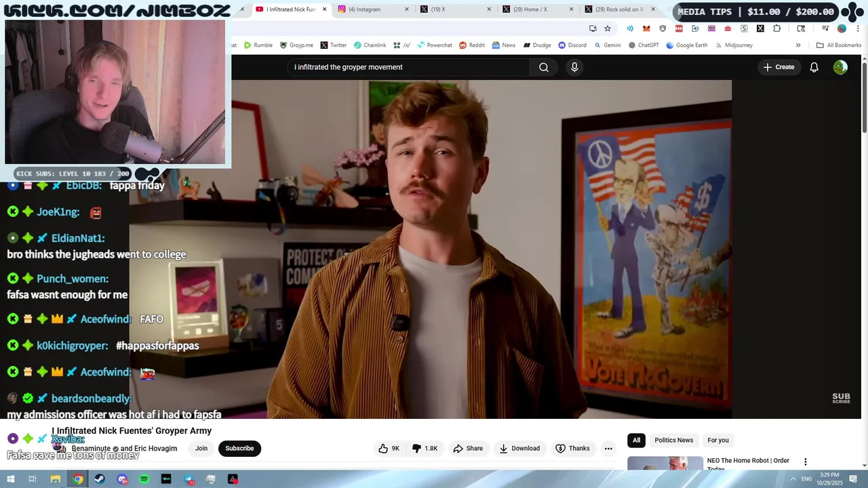Bookmark this page with star icon
The height and width of the screenshot is (488, 868).
(x=608, y=28)
